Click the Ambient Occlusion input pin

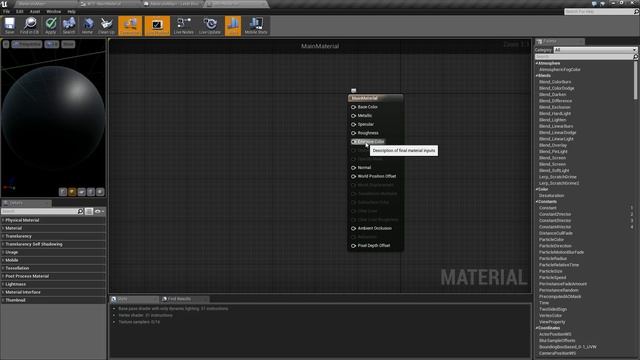(353, 229)
